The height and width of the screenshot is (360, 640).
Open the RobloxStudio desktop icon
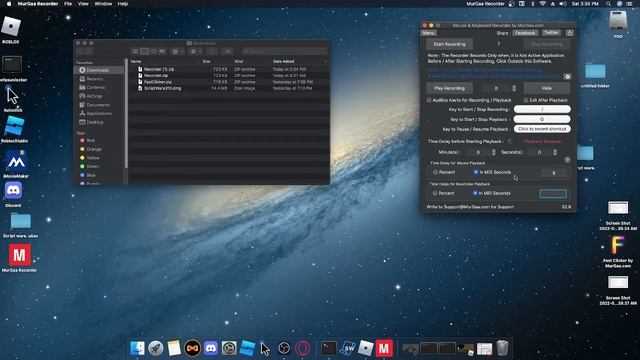pos(14,126)
